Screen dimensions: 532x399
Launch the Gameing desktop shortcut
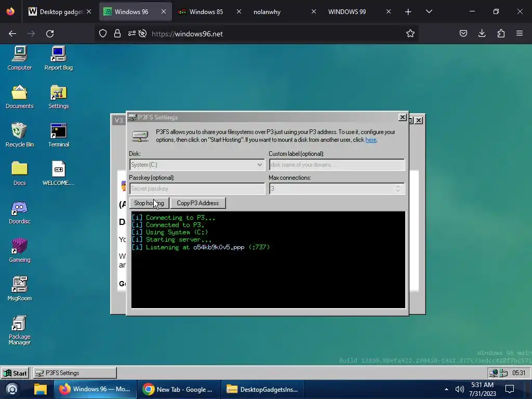[19, 250]
